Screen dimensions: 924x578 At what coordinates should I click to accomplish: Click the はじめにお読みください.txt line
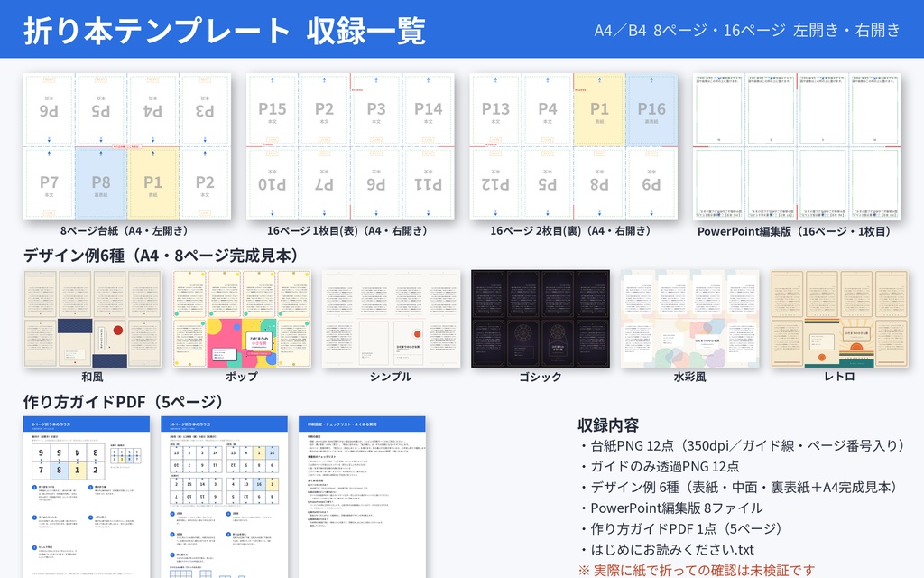[667, 550]
